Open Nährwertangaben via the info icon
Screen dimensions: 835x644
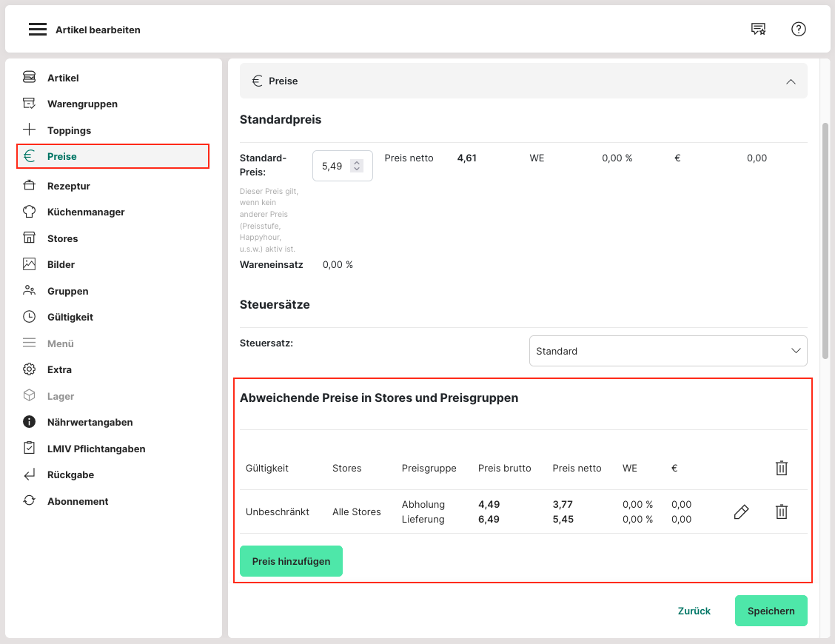[30, 422]
